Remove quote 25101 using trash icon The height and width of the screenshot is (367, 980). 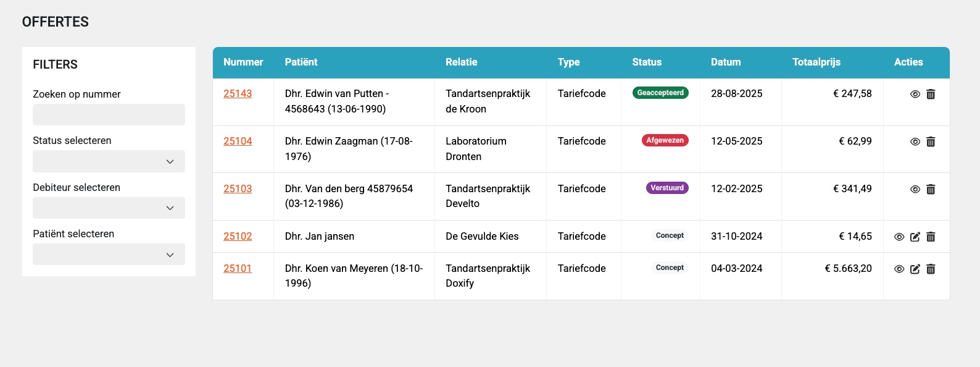point(931,269)
